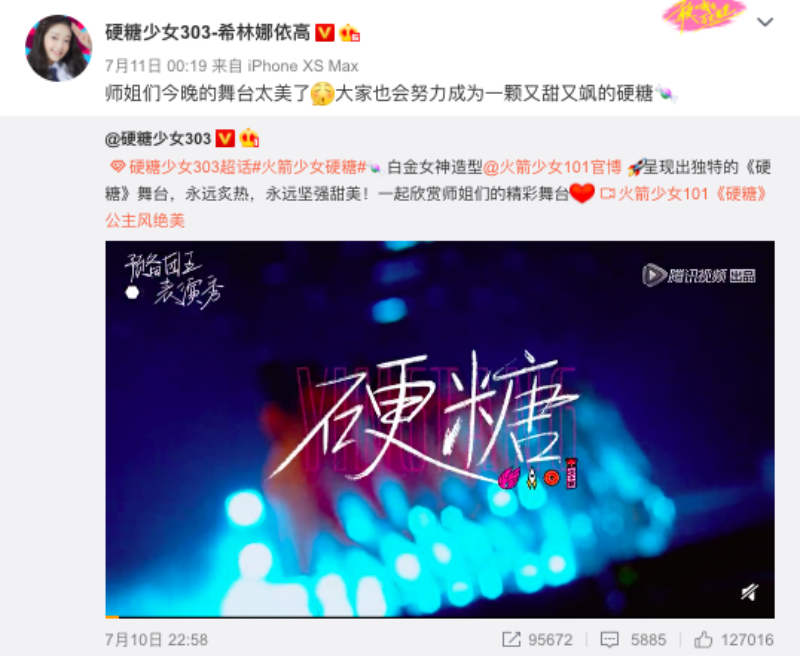Image resolution: width=800 pixels, height=656 pixels.
Task: Click the username 硬糖少女303-希林娜依高
Action: pyautogui.click(x=208, y=33)
